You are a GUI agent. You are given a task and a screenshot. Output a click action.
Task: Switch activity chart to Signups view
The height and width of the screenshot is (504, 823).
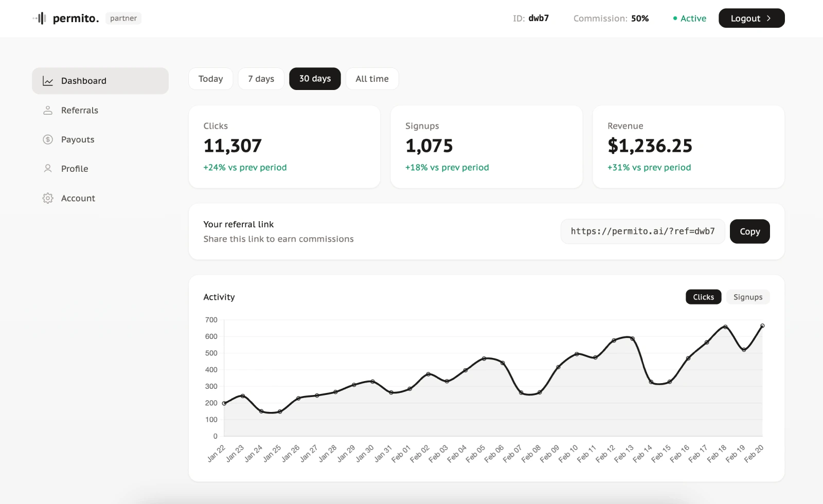click(747, 297)
